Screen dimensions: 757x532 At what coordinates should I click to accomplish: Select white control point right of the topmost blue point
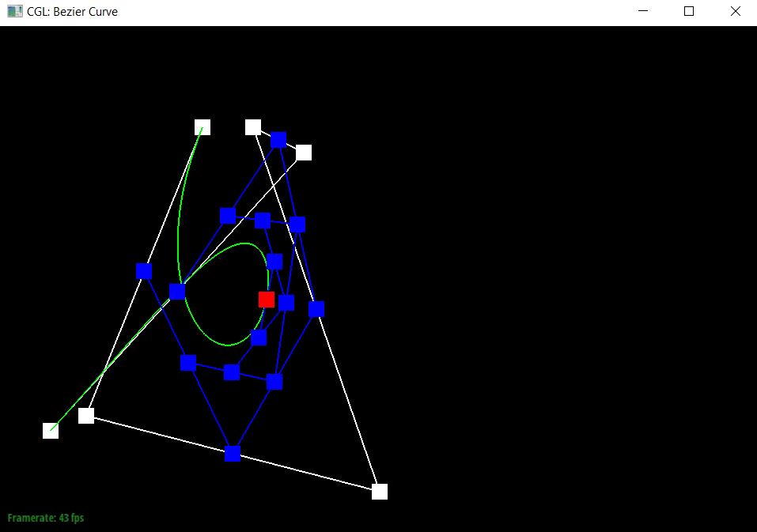pos(304,153)
